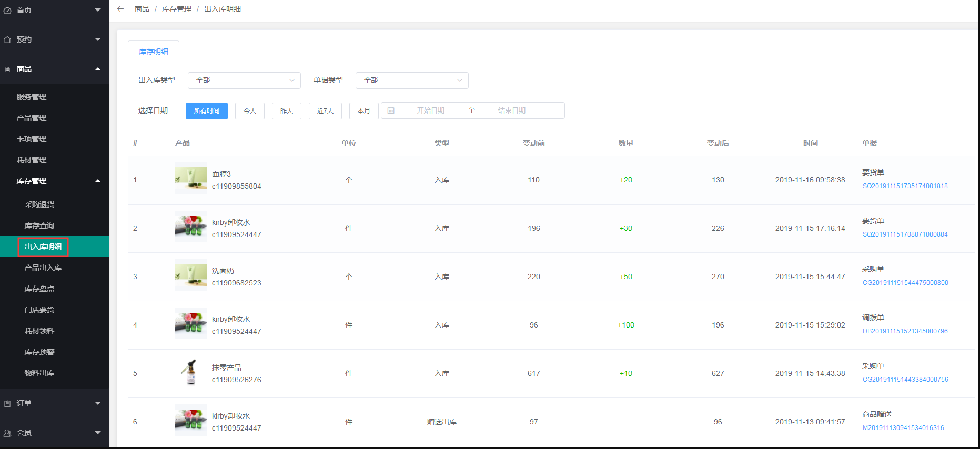The width and height of the screenshot is (980, 449).
Task: Open 库存盘点 in sidebar
Action: pos(39,289)
